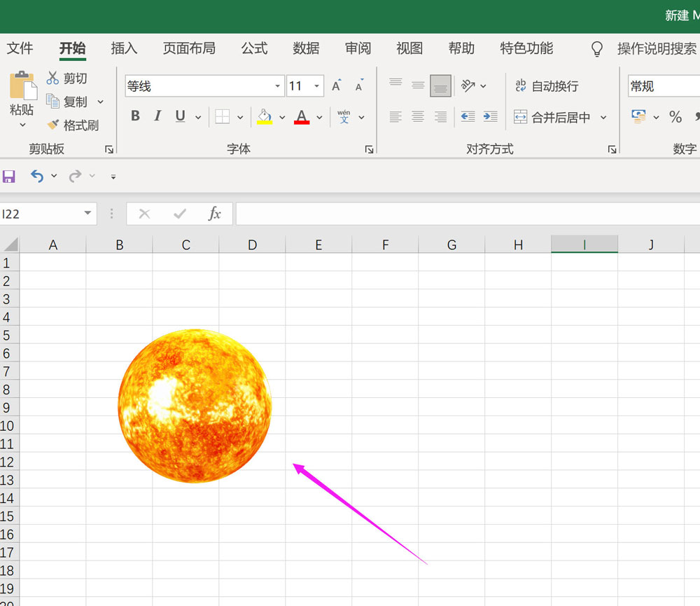Click the Save button in Quick Access toolbar

click(9, 176)
